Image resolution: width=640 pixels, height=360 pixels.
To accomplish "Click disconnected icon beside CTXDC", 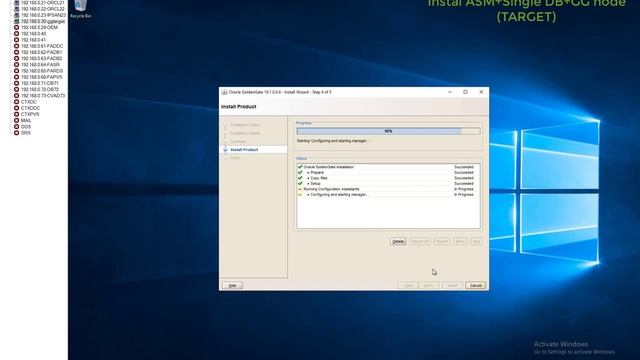I will [16, 102].
